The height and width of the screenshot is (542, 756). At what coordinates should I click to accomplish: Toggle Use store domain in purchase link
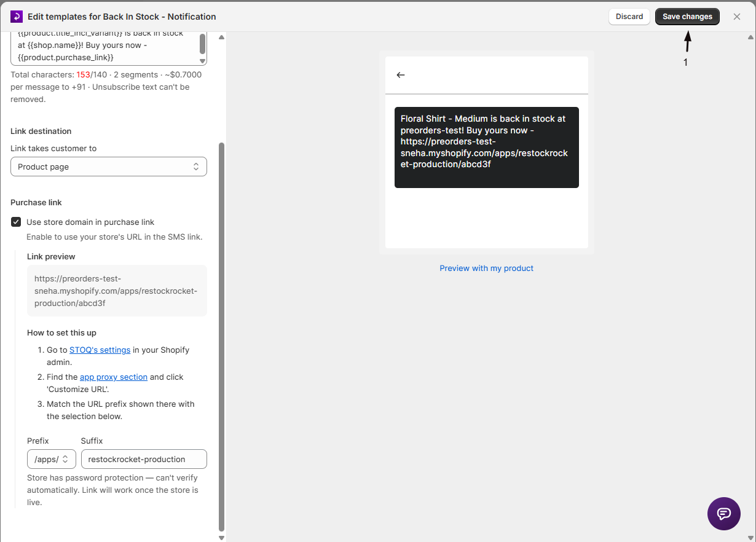coord(16,222)
